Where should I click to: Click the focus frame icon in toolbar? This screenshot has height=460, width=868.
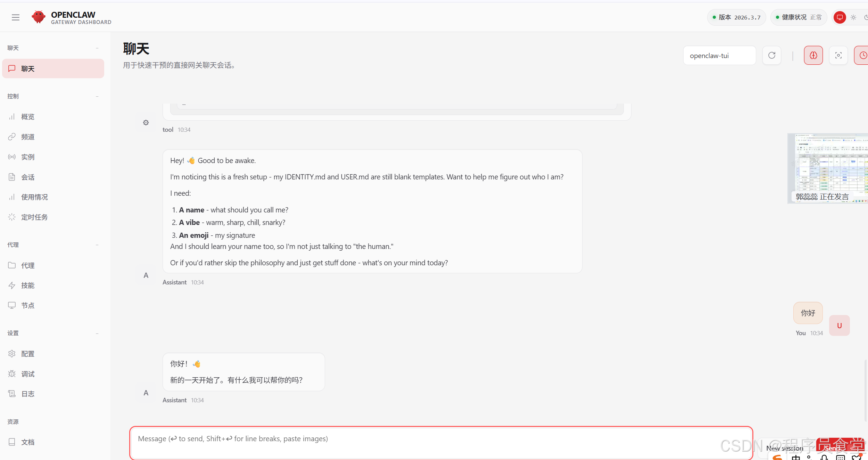pyautogui.click(x=838, y=55)
